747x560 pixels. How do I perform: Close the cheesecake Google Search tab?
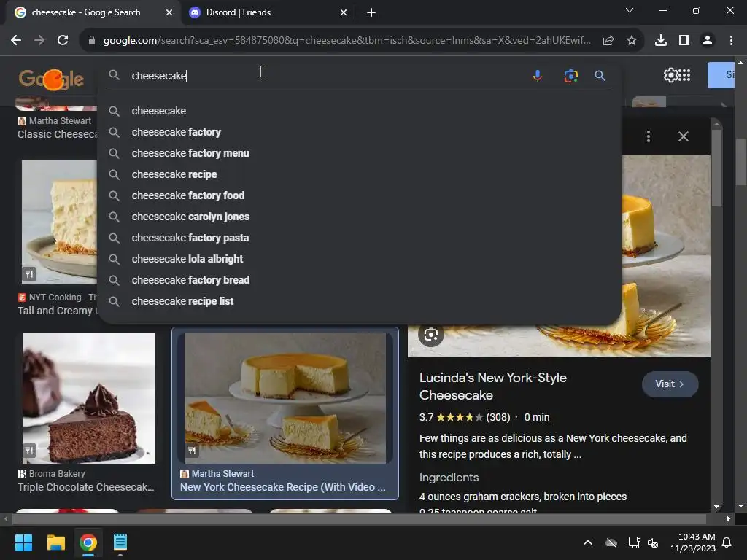169,12
